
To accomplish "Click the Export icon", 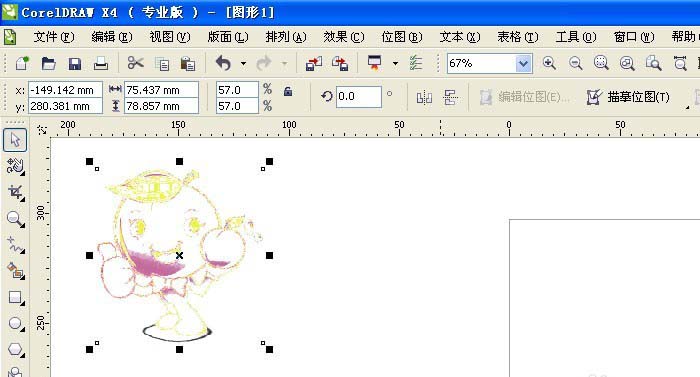I will click(x=340, y=64).
